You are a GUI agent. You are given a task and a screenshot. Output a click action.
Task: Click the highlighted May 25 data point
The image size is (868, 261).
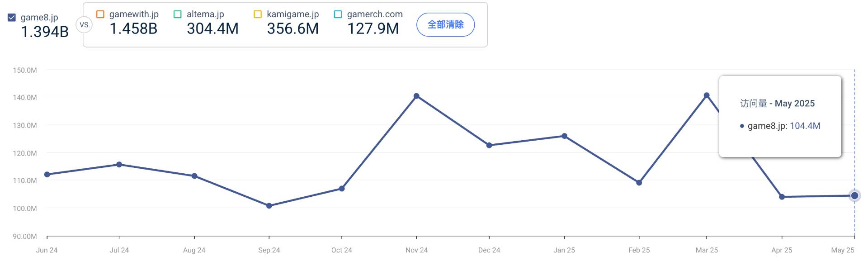pyautogui.click(x=854, y=196)
